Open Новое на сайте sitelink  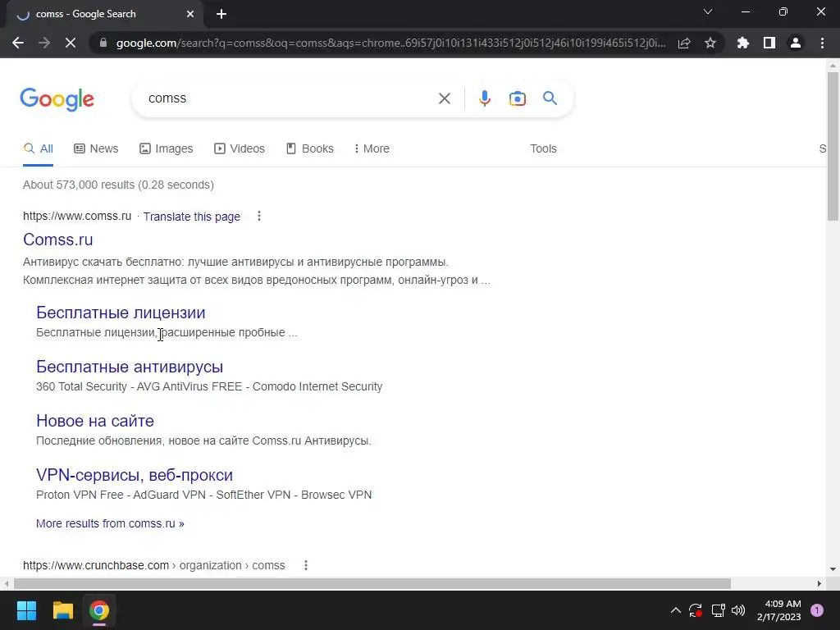[x=95, y=421]
